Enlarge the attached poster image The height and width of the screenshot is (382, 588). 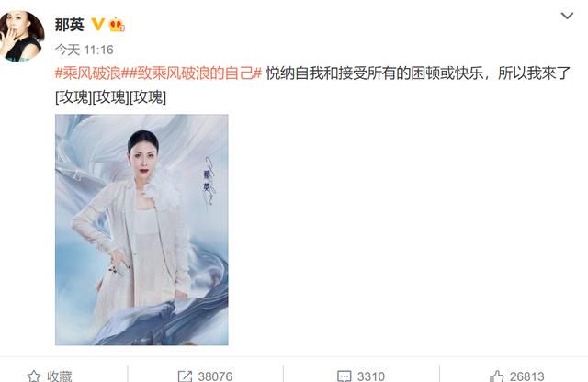[x=141, y=230]
